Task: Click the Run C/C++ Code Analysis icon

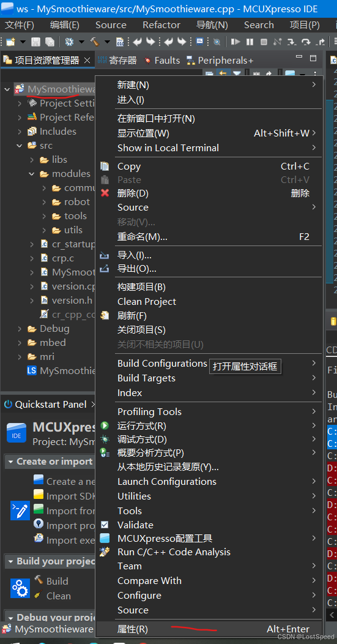Action: point(105,552)
